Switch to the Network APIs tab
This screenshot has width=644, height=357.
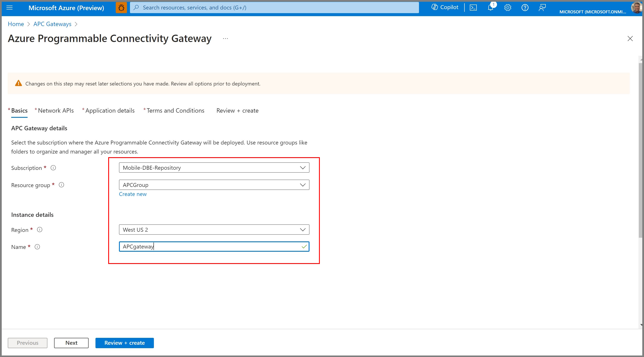pos(56,111)
